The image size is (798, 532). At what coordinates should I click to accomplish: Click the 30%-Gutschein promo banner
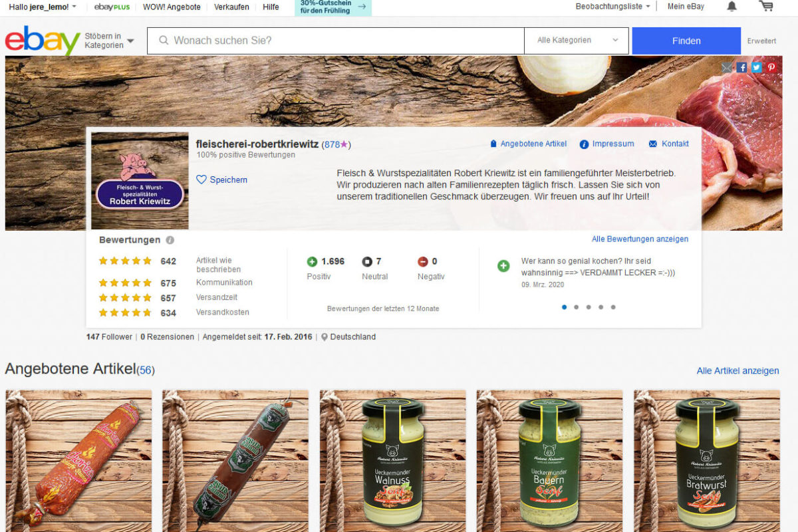(x=333, y=7)
